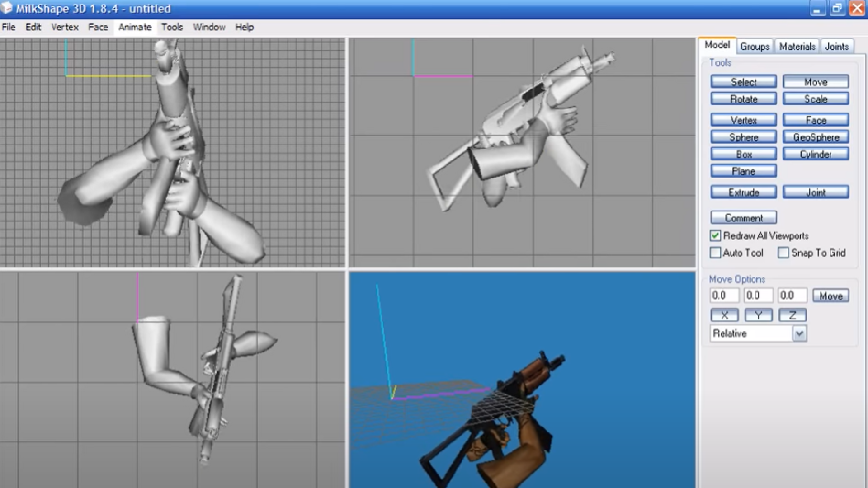Activate the Rotate tool
868x488 pixels.
[743, 99]
